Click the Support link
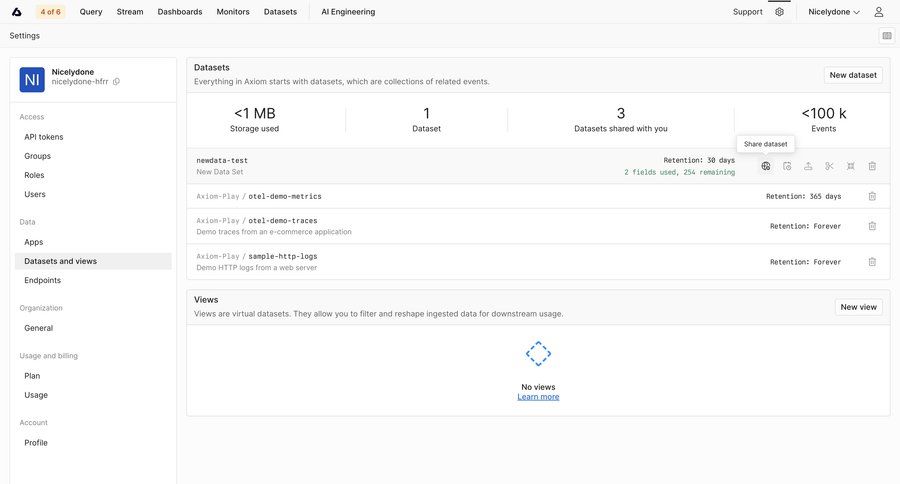 pos(747,11)
